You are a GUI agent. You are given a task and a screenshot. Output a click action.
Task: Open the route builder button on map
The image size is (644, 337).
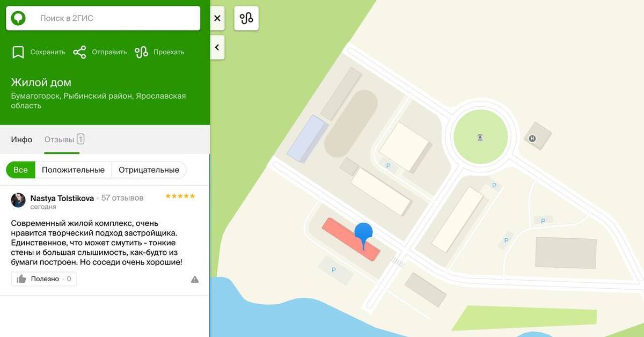pos(246,18)
